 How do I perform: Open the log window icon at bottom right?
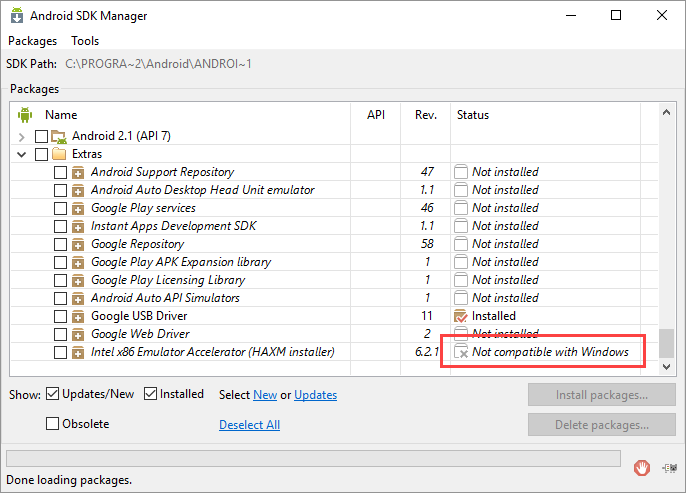[x=669, y=469]
